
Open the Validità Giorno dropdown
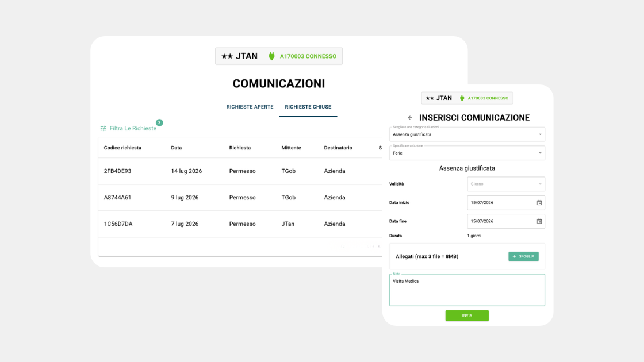pyautogui.click(x=506, y=184)
